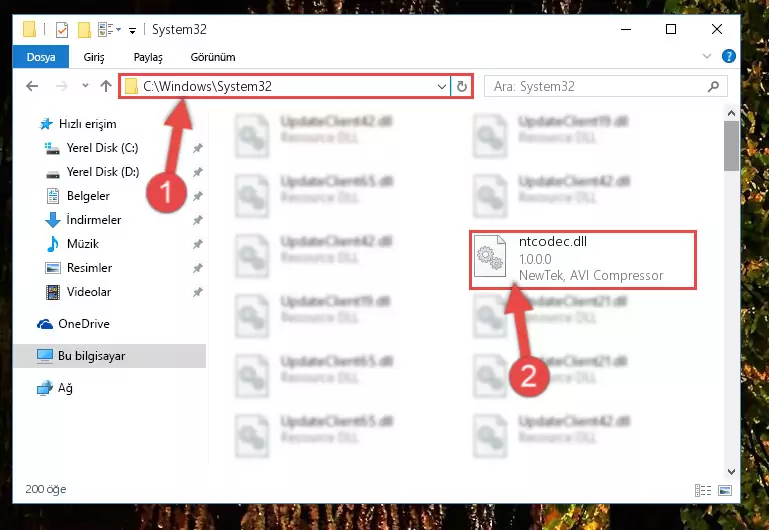This screenshot has width=769, height=530.
Task: Click the scrollbar up arrow
Action: pyautogui.click(x=731, y=113)
